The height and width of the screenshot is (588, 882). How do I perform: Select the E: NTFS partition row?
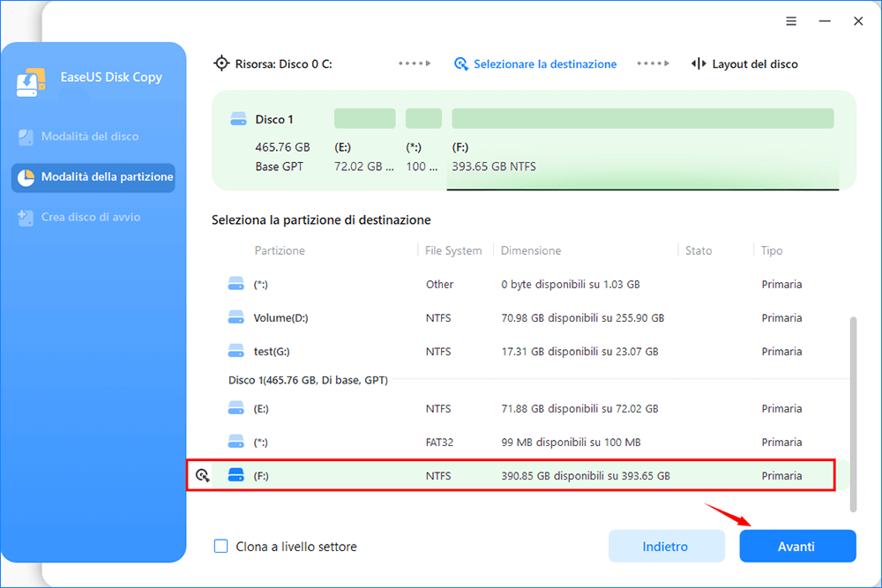point(529,408)
